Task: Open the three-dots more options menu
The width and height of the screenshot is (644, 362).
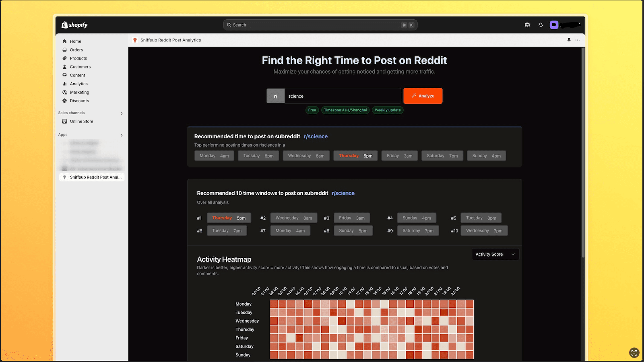Action: tap(578, 40)
